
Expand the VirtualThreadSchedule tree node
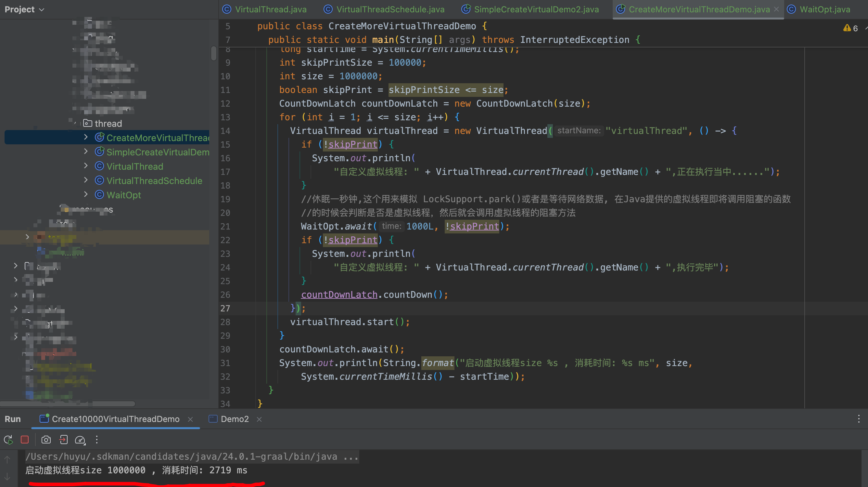coord(85,180)
